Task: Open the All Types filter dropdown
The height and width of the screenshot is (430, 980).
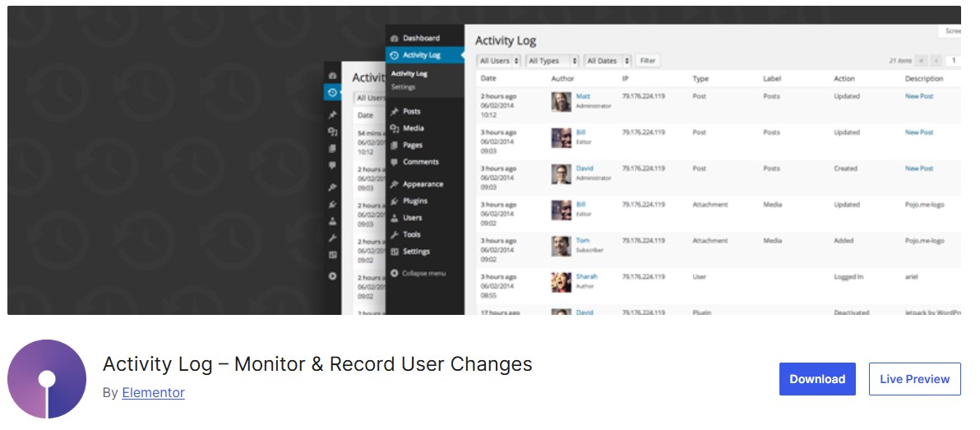Action: [x=552, y=61]
